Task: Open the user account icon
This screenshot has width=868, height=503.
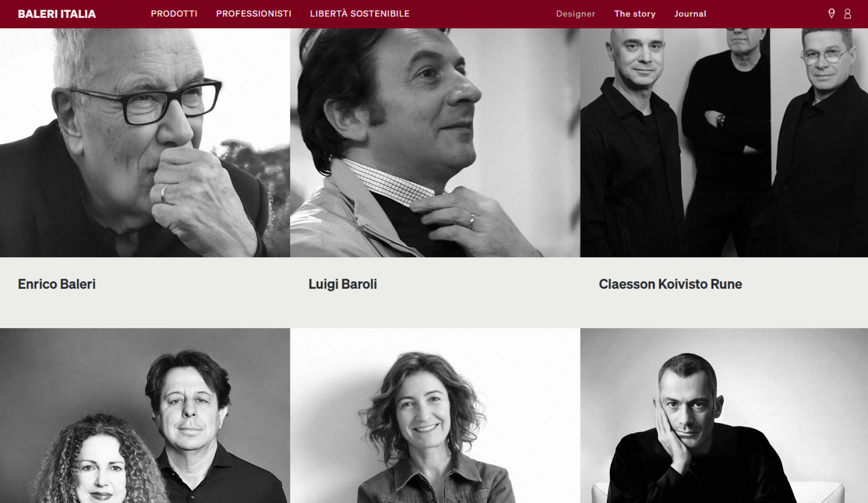Action: (x=848, y=14)
